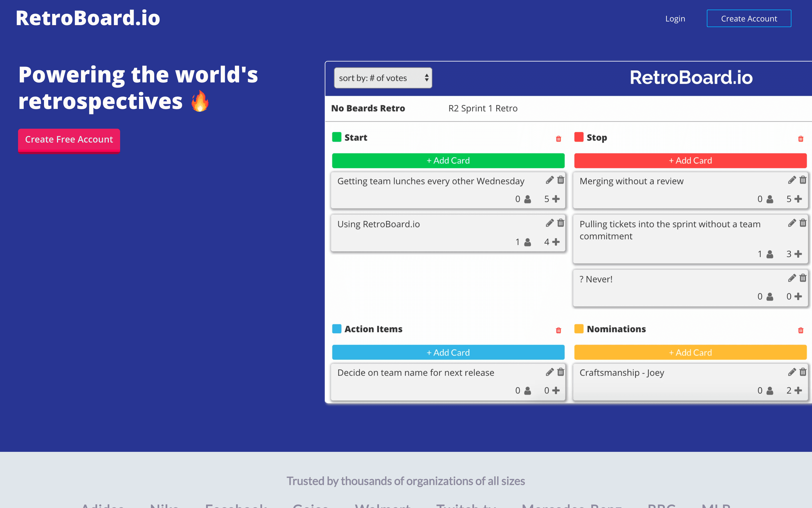Click the yellow Nominations color swatch
The image size is (812, 508).
(x=579, y=329)
